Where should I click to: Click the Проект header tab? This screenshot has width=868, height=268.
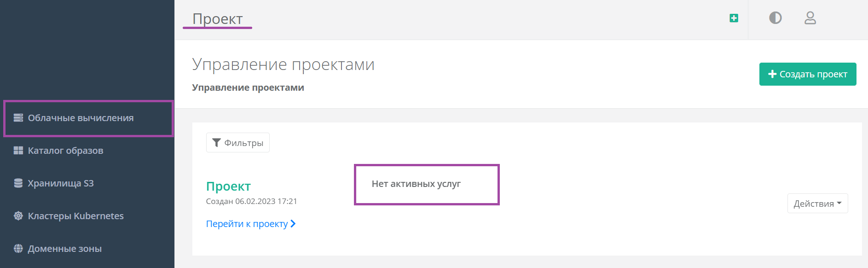pyautogui.click(x=217, y=19)
